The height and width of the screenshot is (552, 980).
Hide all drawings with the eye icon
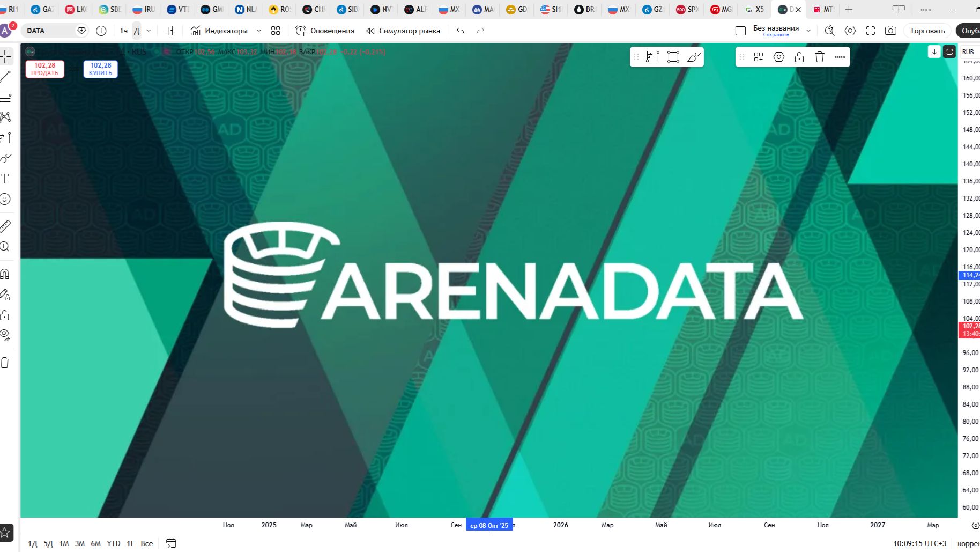5,335
